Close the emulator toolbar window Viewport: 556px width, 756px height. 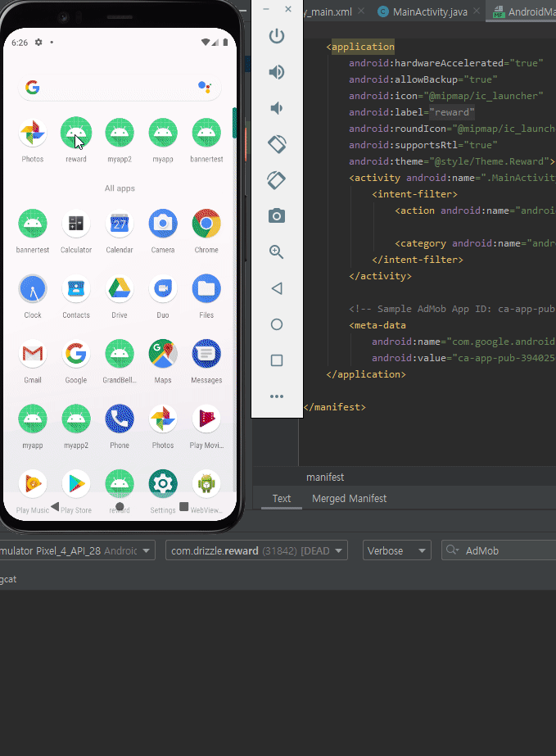point(288,9)
